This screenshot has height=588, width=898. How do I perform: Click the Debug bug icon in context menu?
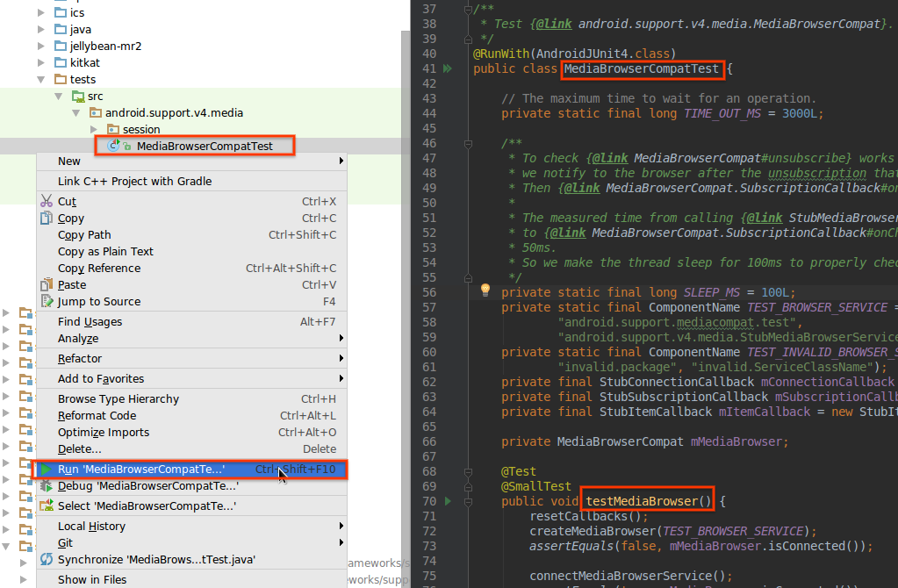click(46, 486)
